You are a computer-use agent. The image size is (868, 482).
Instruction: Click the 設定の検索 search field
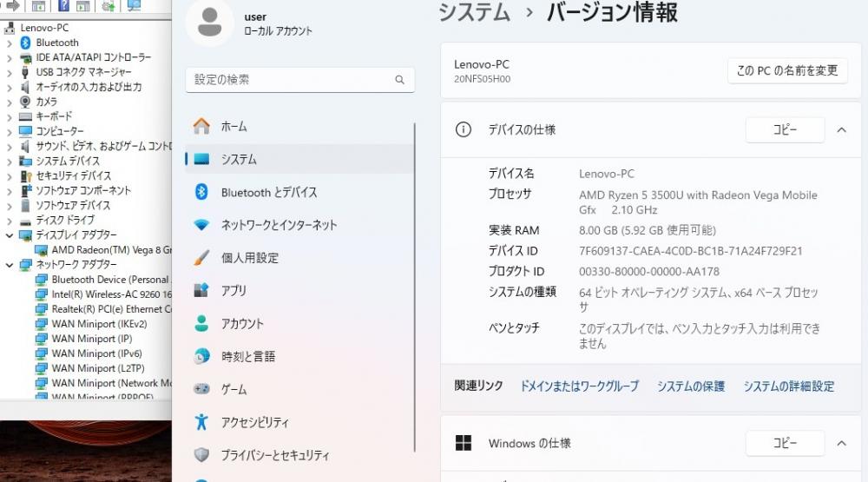(299, 80)
